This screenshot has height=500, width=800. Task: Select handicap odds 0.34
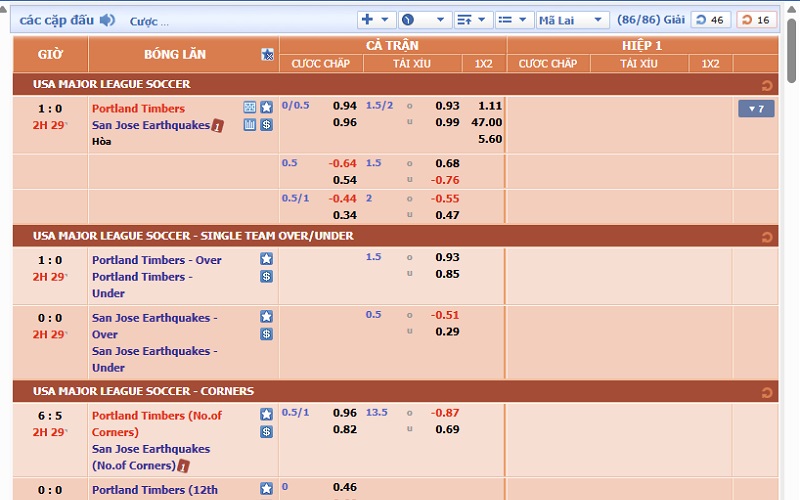pyautogui.click(x=344, y=215)
